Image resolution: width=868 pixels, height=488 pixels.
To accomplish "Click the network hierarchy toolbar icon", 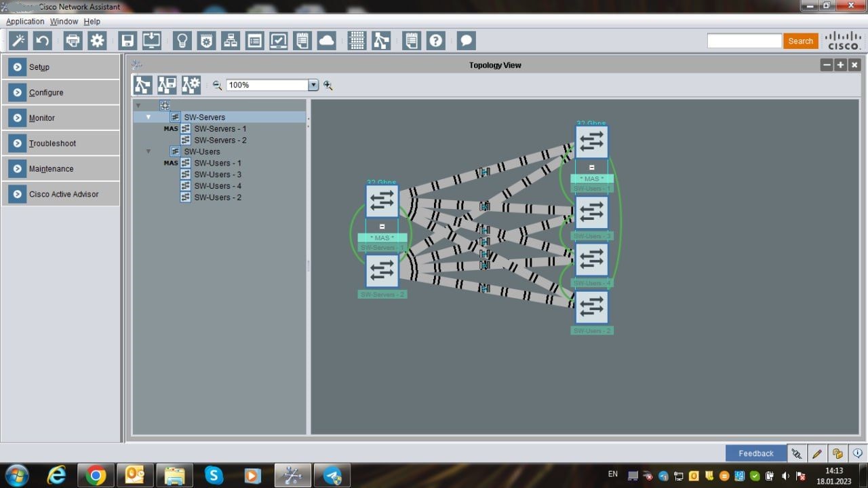I will click(x=231, y=41).
